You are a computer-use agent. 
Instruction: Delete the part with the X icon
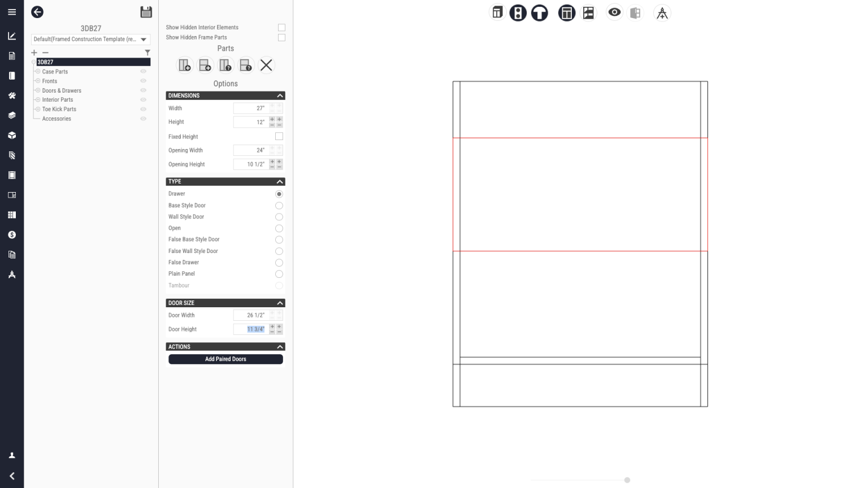click(266, 66)
